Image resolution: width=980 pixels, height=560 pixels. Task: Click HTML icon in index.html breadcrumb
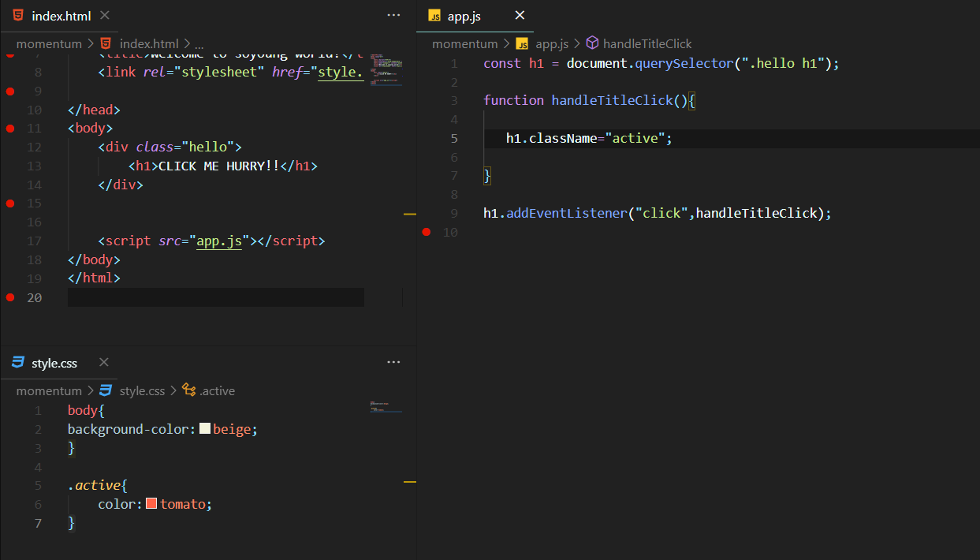[x=106, y=43]
